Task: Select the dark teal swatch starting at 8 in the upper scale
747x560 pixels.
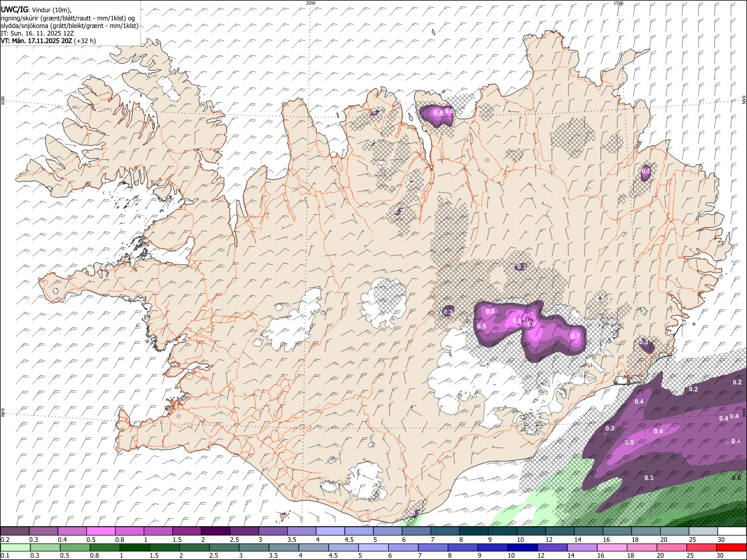Action: pyautogui.click(x=473, y=531)
